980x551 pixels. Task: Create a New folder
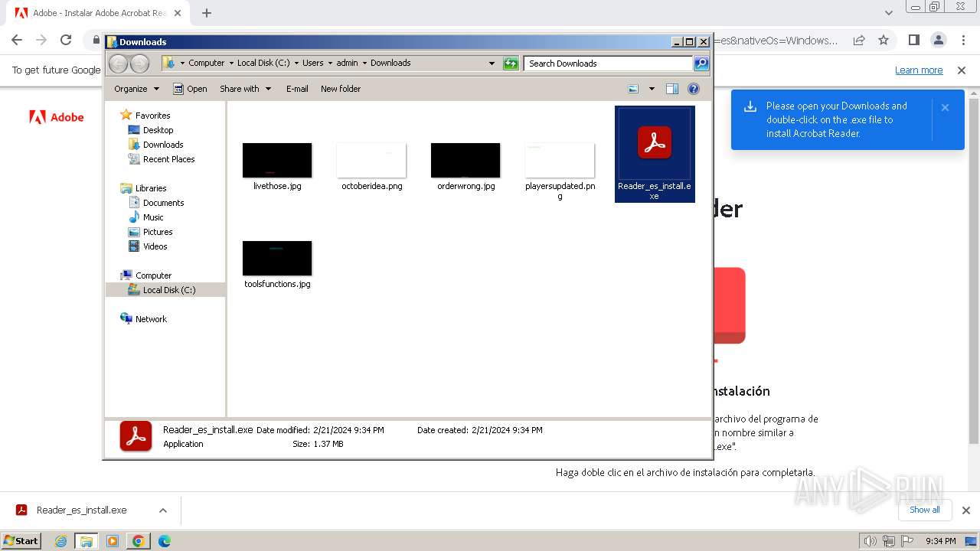click(x=341, y=89)
